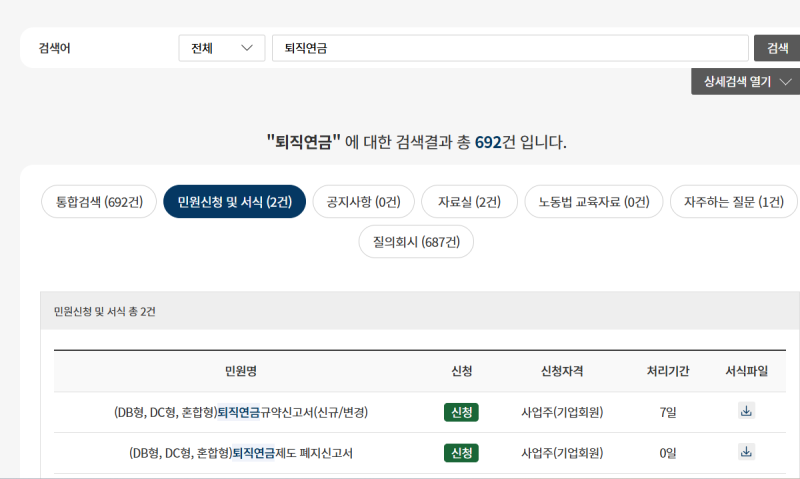Screen dimensions: 800x479
Task: Click 사업주(기업회원) in the 규약신고서 row
Action: pyautogui.click(x=562, y=412)
